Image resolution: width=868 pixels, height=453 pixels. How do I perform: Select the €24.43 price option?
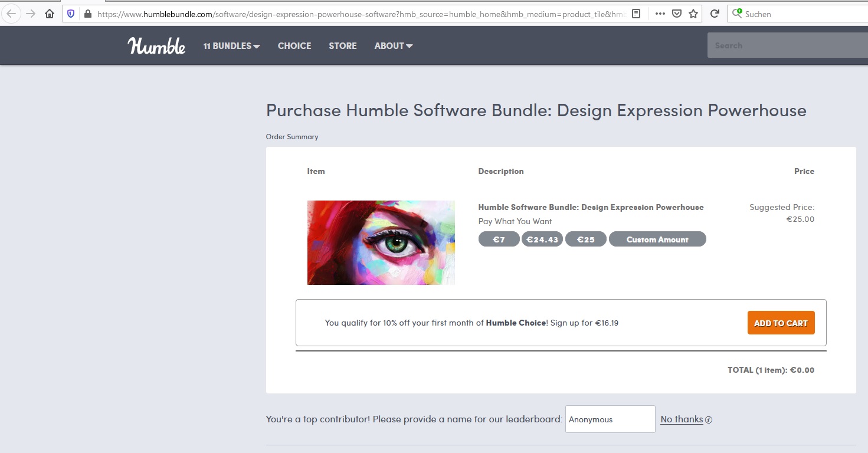coord(542,239)
